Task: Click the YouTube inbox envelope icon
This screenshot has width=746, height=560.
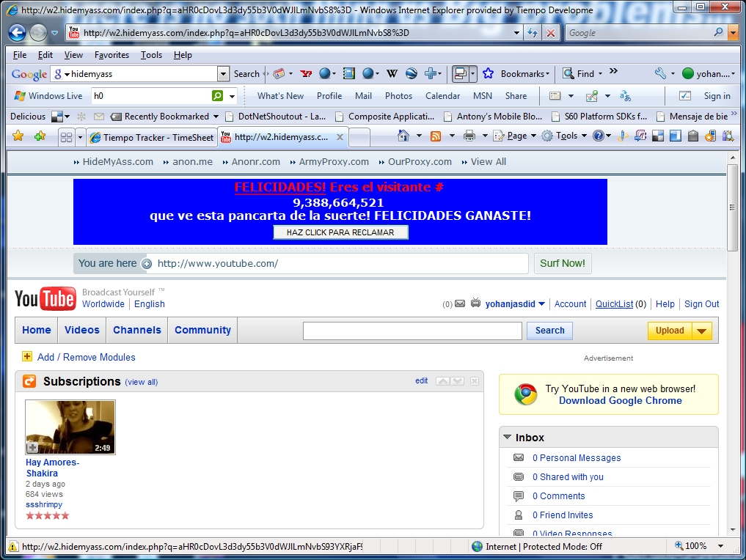Action: pos(460,303)
